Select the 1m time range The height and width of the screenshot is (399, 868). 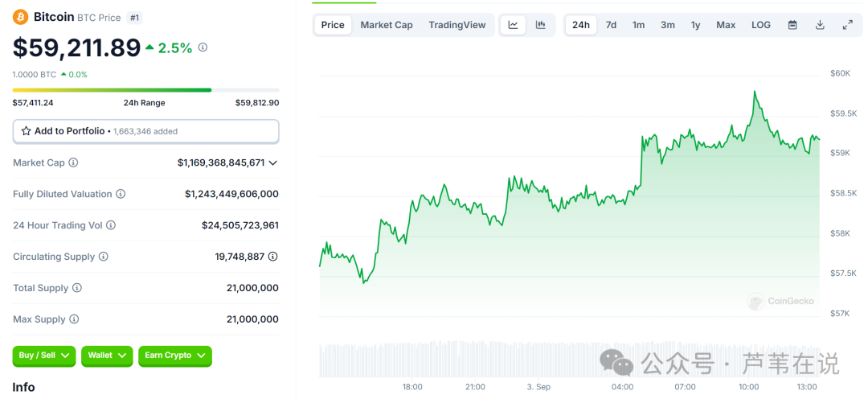[639, 25]
